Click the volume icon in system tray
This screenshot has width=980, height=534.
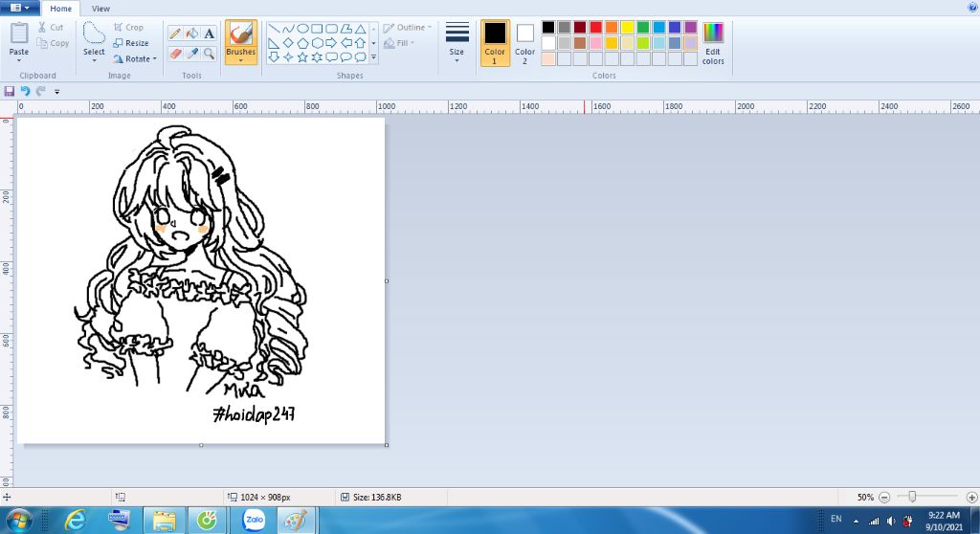[x=891, y=521]
